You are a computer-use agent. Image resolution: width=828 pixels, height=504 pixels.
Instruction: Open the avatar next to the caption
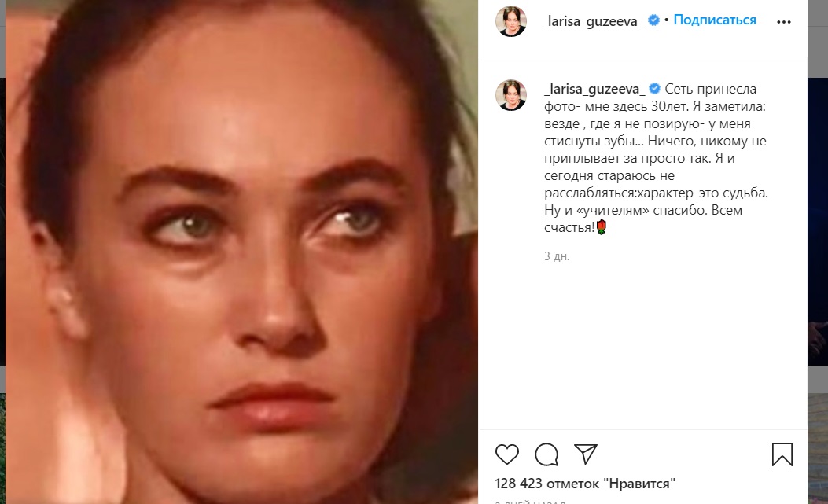510,96
